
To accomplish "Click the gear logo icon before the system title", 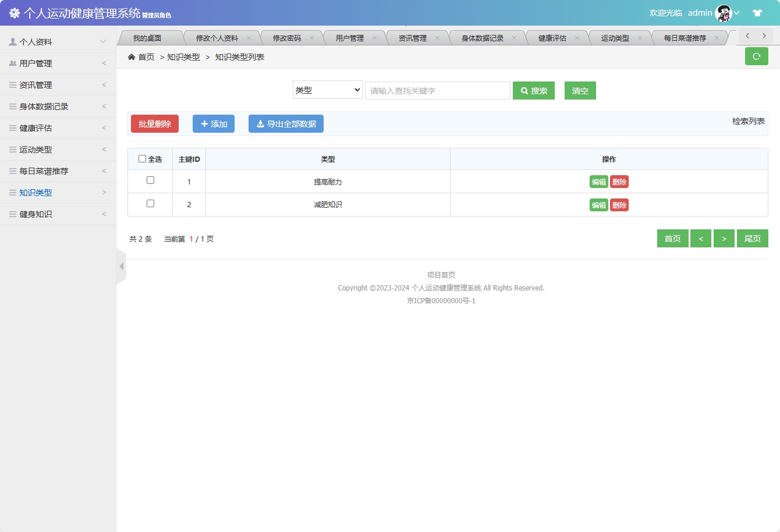I will click(x=13, y=12).
